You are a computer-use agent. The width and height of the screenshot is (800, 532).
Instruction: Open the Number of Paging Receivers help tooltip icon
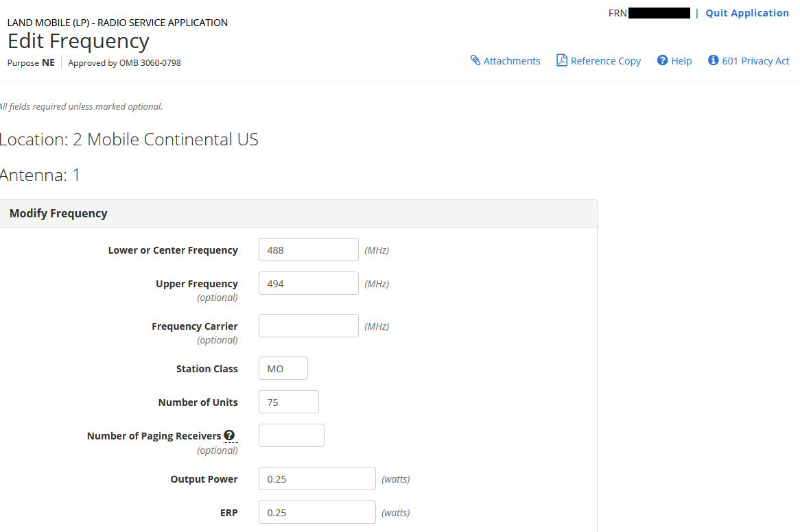pyautogui.click(x=229, y=435)
